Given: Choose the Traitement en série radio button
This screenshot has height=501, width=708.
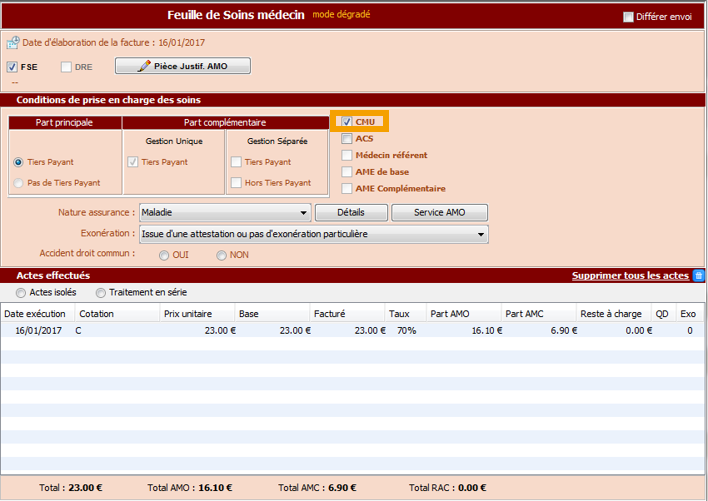Looking at the screenshot, I should pos(101,293).
